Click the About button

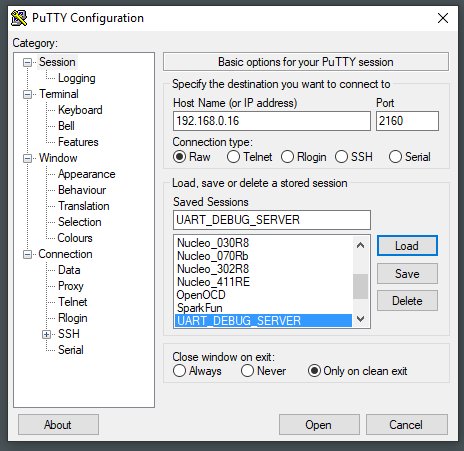tap(58, 425)
